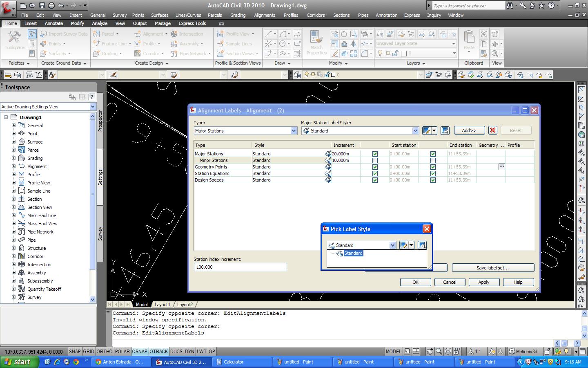Click OK in Alignment Labels dialog

tap(415, 282)
